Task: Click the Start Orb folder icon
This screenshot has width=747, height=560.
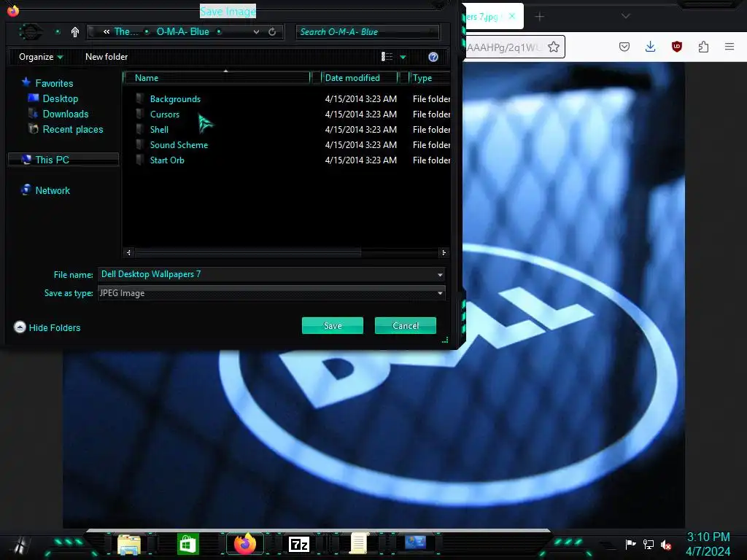Action: click(139, 160)
